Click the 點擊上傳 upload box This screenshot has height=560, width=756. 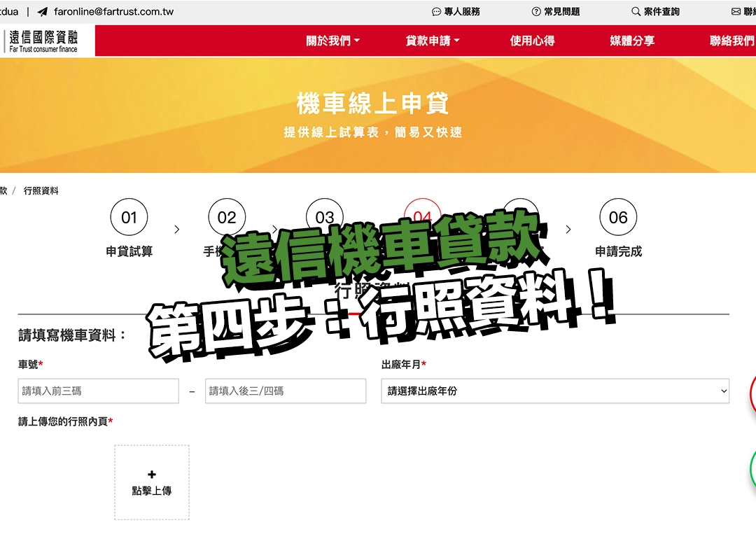coord(152,482)
